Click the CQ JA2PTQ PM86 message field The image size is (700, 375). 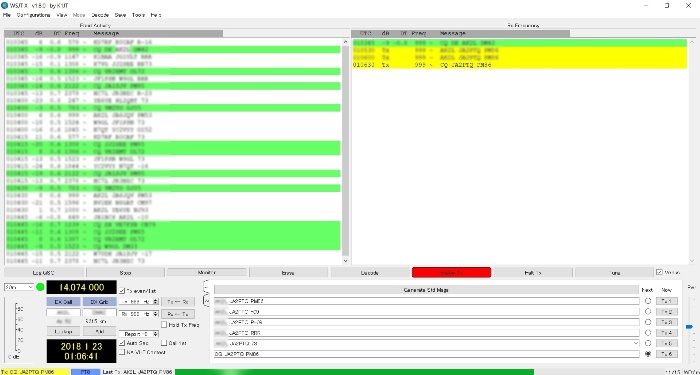(426, 354)
